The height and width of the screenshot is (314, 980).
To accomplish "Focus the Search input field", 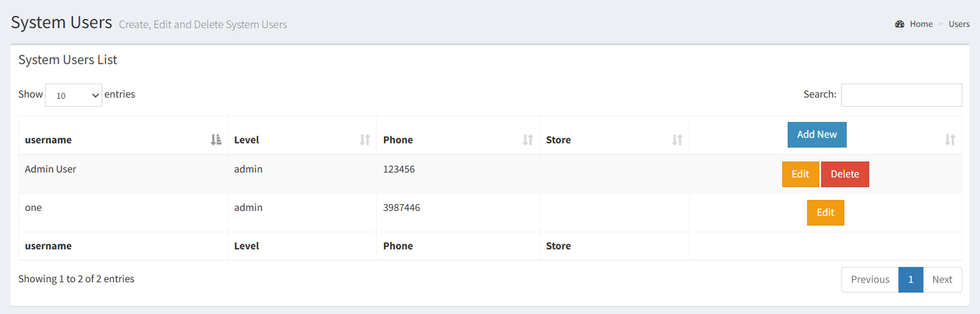I will [x=901, y=95].
